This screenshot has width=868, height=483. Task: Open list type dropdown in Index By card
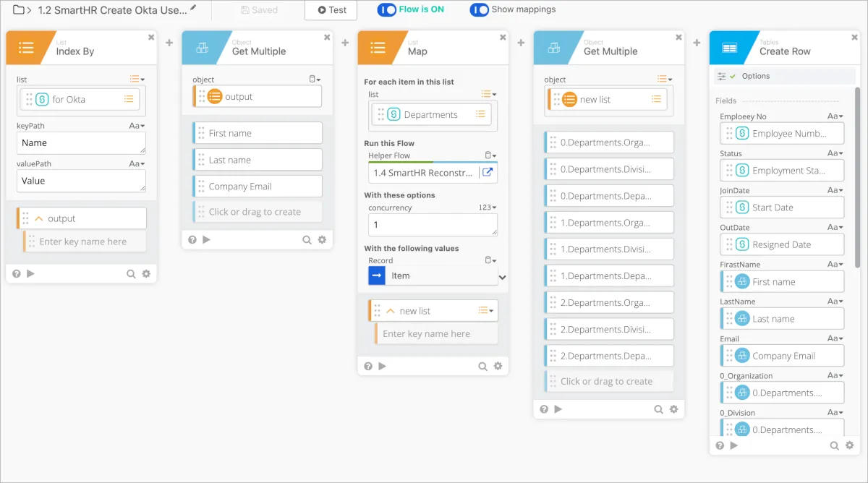tap(137, 80)
